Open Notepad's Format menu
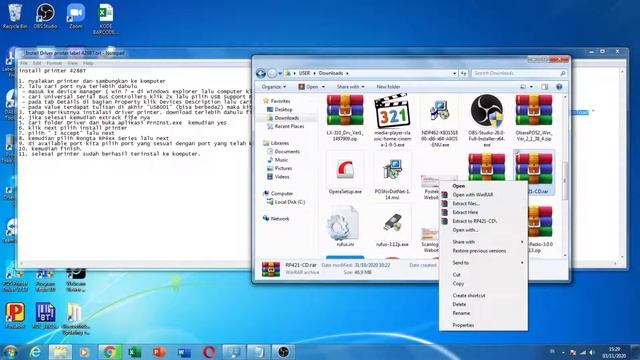640x360 pixels. pyautogui.click(x=54, y=63)
